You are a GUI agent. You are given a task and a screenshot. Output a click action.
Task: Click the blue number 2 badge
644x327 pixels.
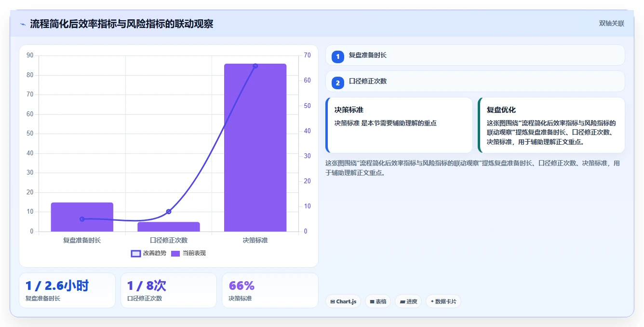pos(338,83)
